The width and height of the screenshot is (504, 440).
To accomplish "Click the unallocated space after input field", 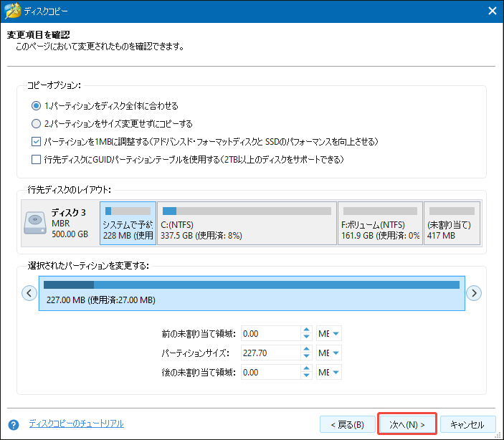I will (x=271, y=372).
